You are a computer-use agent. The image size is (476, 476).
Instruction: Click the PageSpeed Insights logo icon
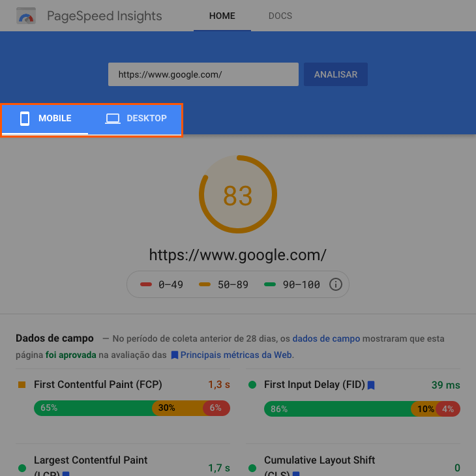click(x=26, y=16)
